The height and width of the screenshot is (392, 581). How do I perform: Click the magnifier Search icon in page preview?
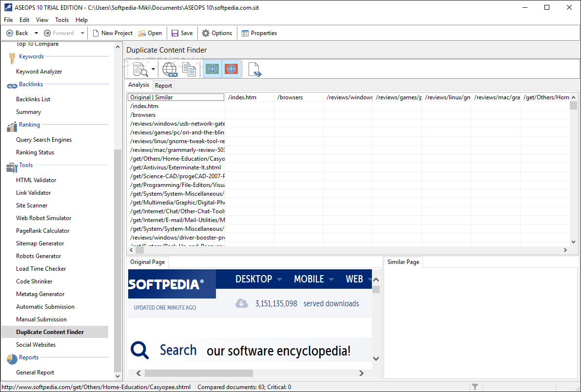click(140, 350)
